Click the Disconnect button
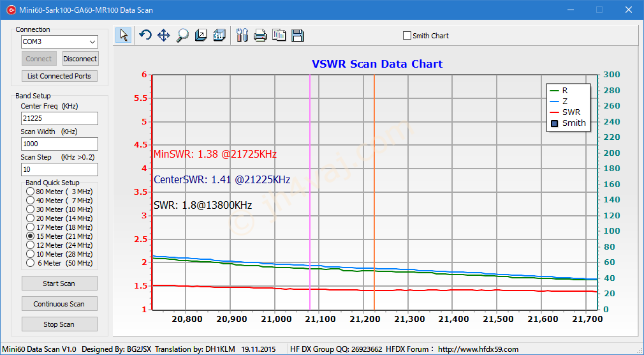 [80, 59]
